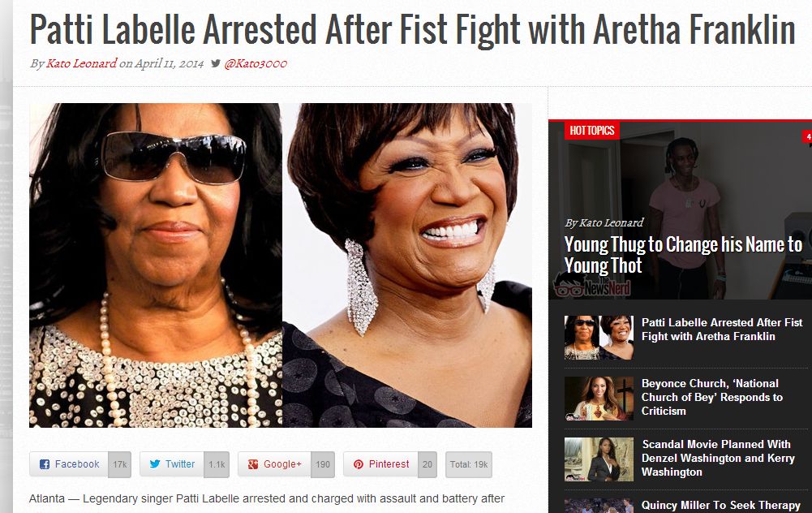Click the Beyonce Church story thumbnail
Viewport: 812px width, 513px height.
click(x=599, y=399)
